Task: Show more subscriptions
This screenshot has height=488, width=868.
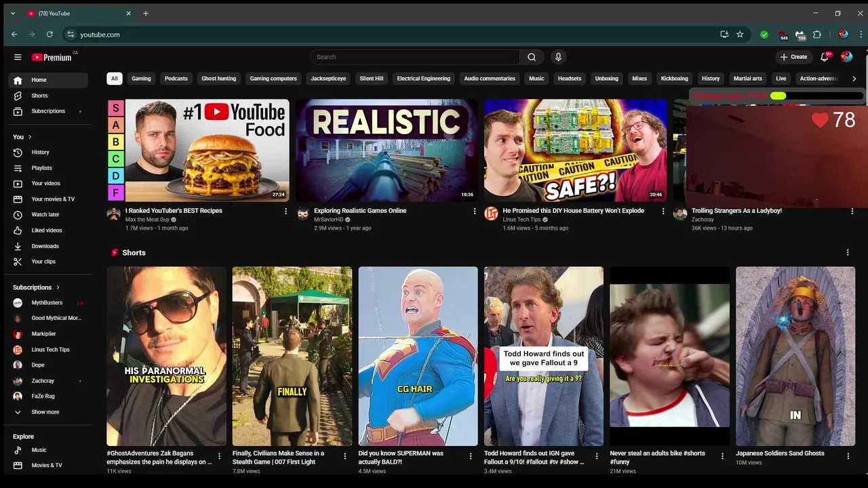Action: (48, 412)
